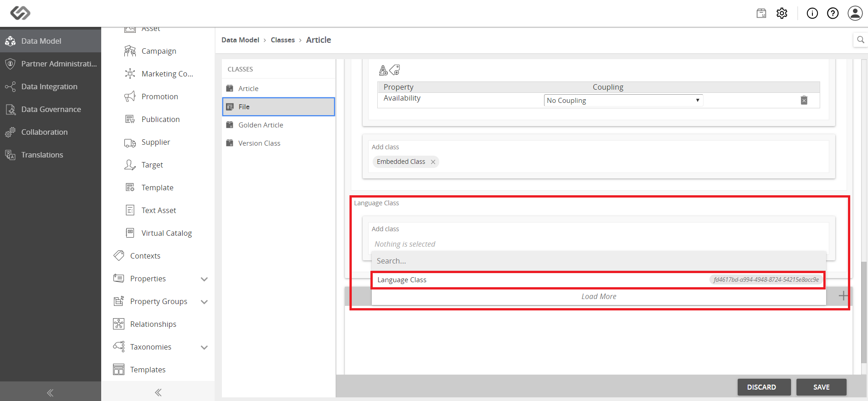Screen dimensions: 868x401
Task: Remove the Embedded Class chip
Action: (x=433, y=162)
